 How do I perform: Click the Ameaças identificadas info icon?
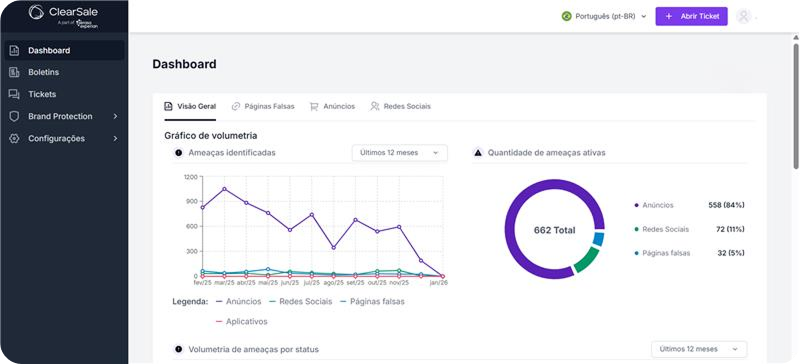tap(179, 153)
